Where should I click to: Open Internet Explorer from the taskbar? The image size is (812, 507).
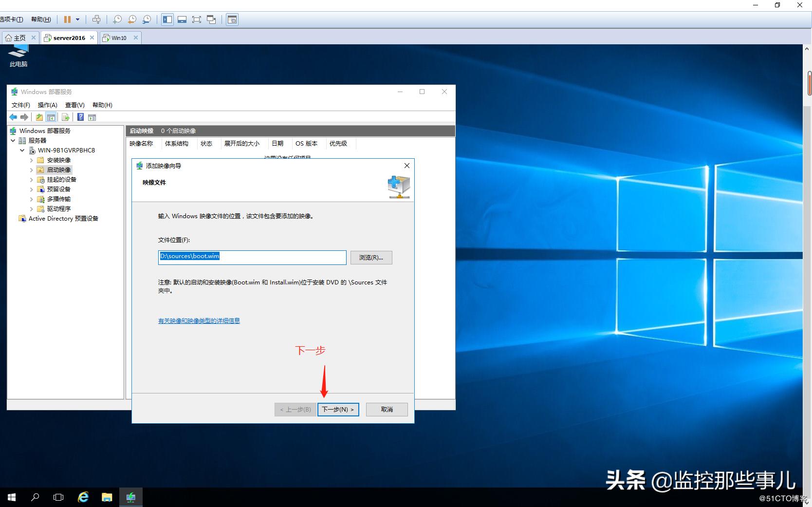83,497
